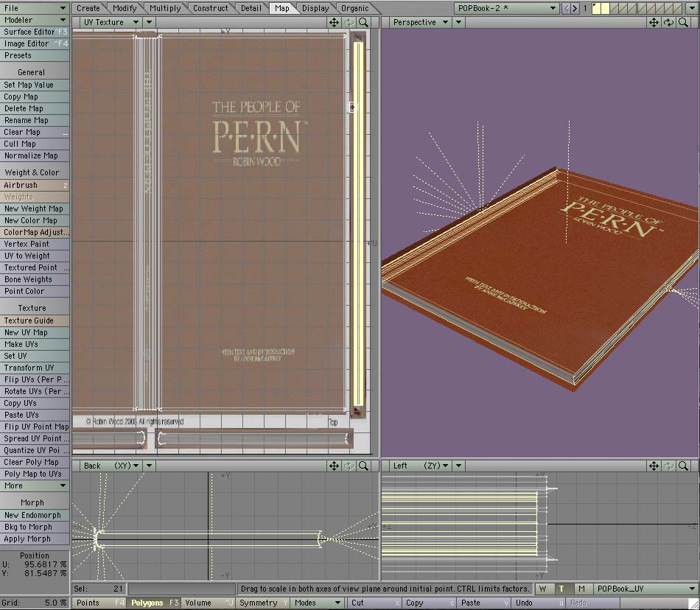
Task: Open UV Texture view type dropdown
Action: click(111, 22)
